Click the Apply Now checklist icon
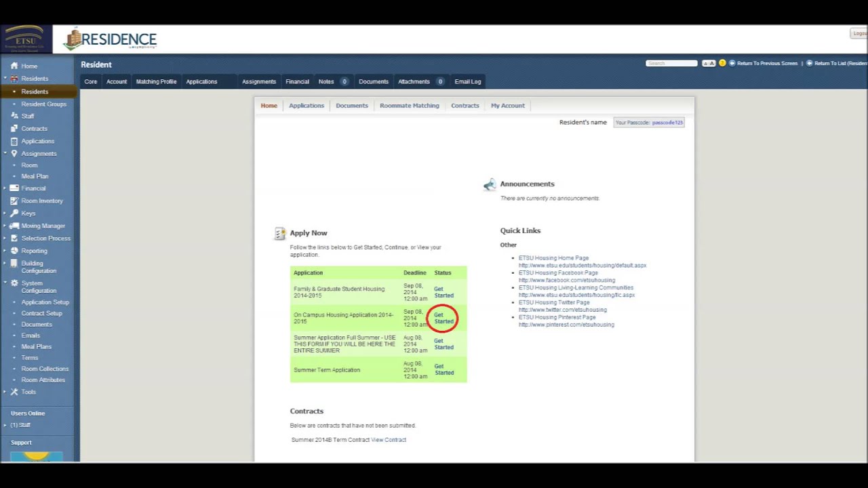Screen dimensions: 868x488 (279, 234)
